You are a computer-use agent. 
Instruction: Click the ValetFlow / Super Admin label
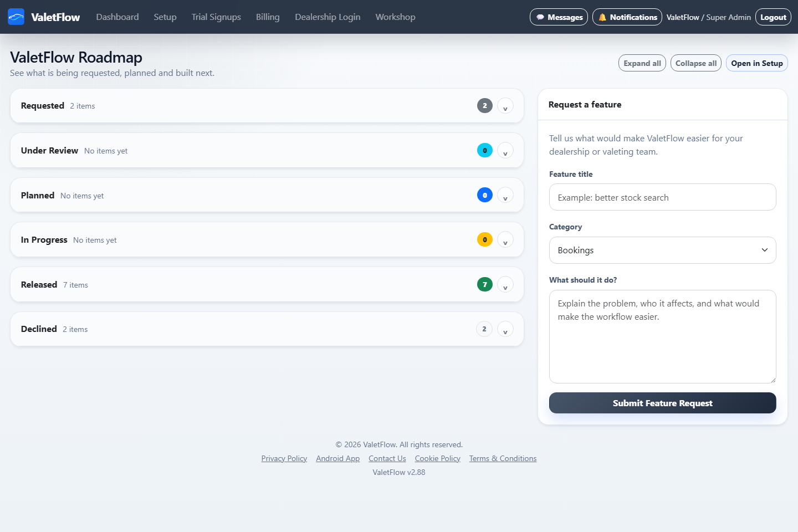(709, 17)
